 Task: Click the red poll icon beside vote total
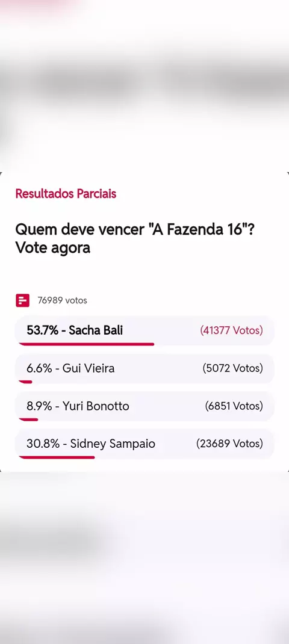click(x=23, y=300)
